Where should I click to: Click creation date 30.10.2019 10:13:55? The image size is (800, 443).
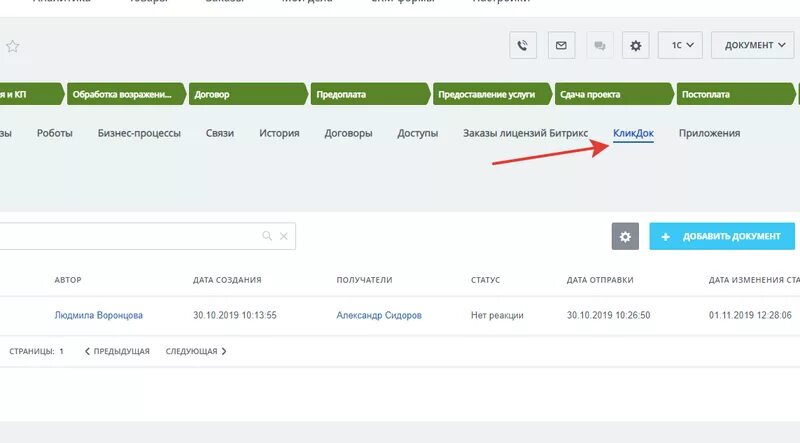tap(235, 315)
